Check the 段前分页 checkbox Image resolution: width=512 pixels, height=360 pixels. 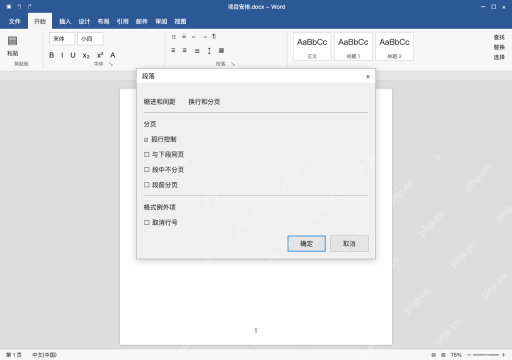pos(146,185)
